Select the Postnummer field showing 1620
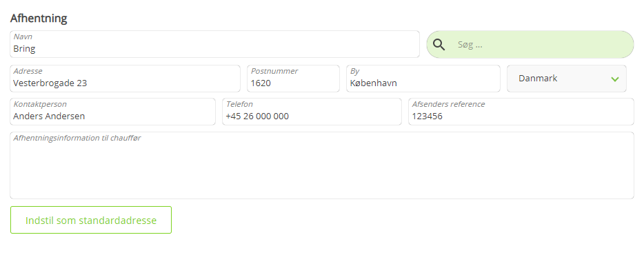The width and height of the screenshot is (644, 255). click(x=293, y=79)
